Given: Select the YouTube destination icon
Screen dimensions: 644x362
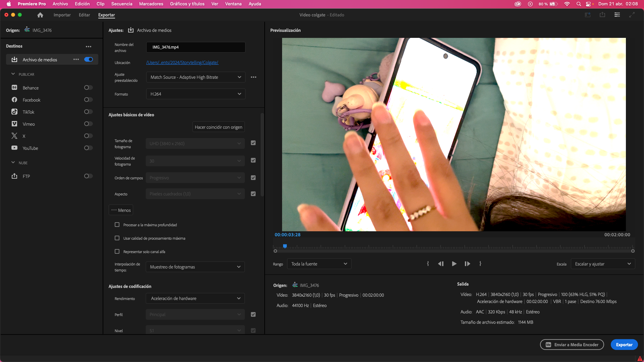Looking at the screenshot, I should pyautogui.click(x=14, y=148).
